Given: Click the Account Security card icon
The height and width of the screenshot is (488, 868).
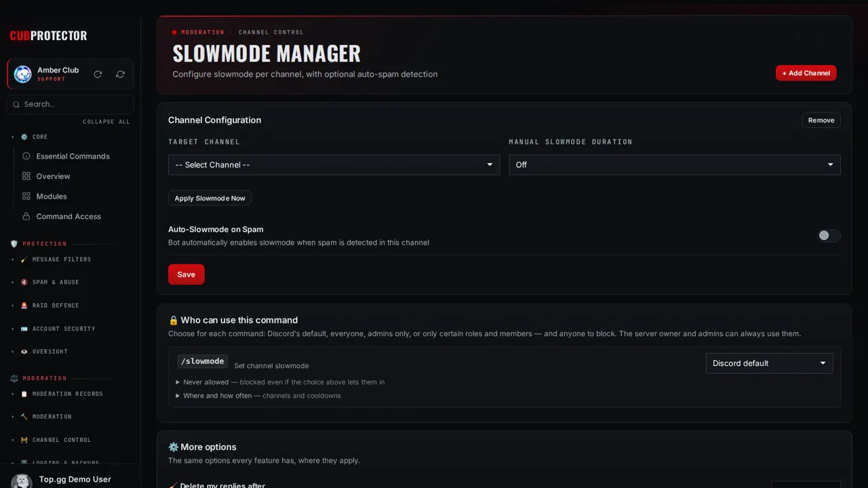Looking at the screenshot, I should (24, 329).
